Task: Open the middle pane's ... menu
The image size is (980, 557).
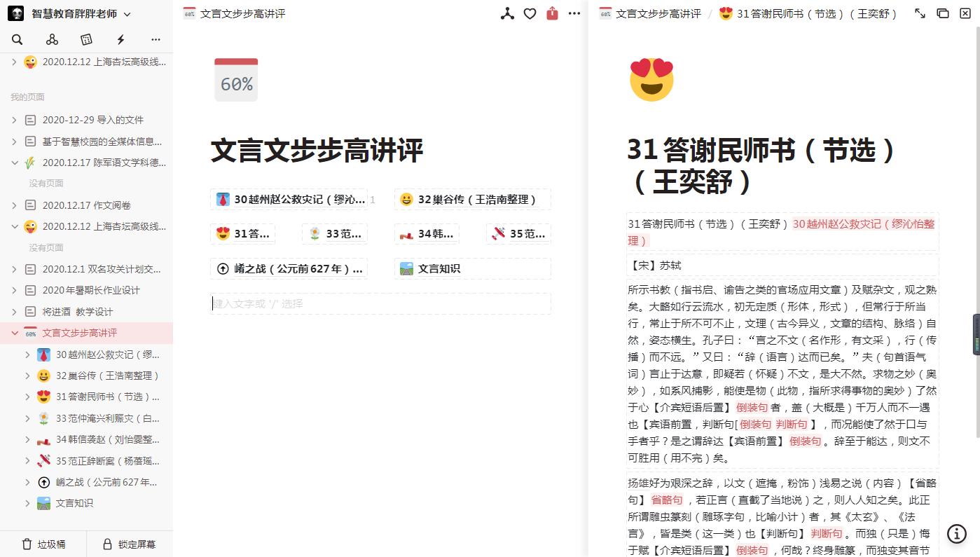Action: (x=574, y=13)
